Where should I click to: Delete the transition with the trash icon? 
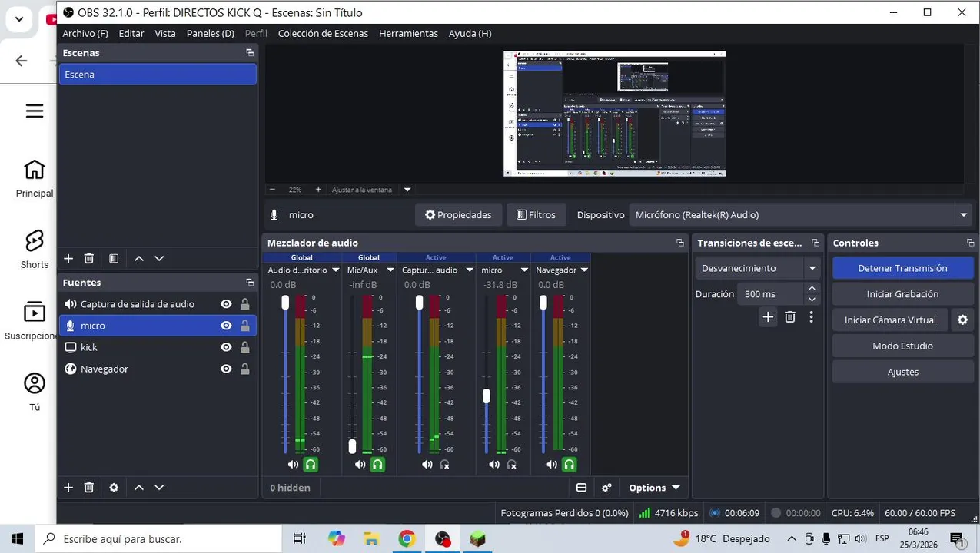click(790, 317)
